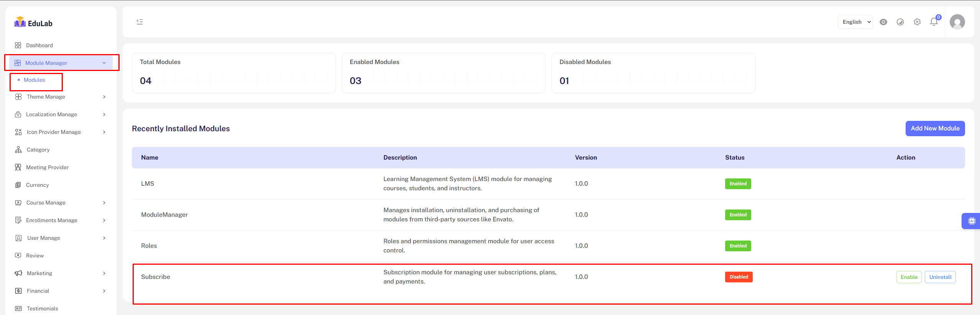
Task: Click the Disabled status badge for Subscribe
Action: tap(739, 277)
